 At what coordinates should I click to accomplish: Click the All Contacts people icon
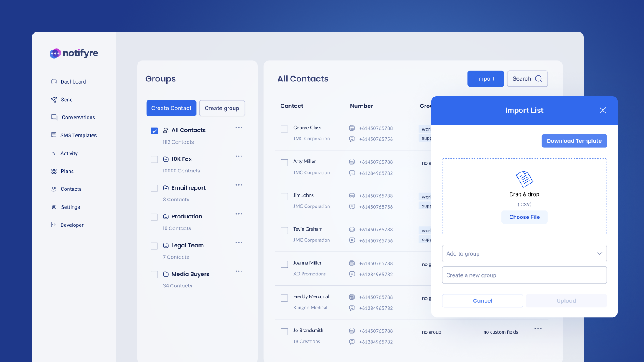click(166, 130)
